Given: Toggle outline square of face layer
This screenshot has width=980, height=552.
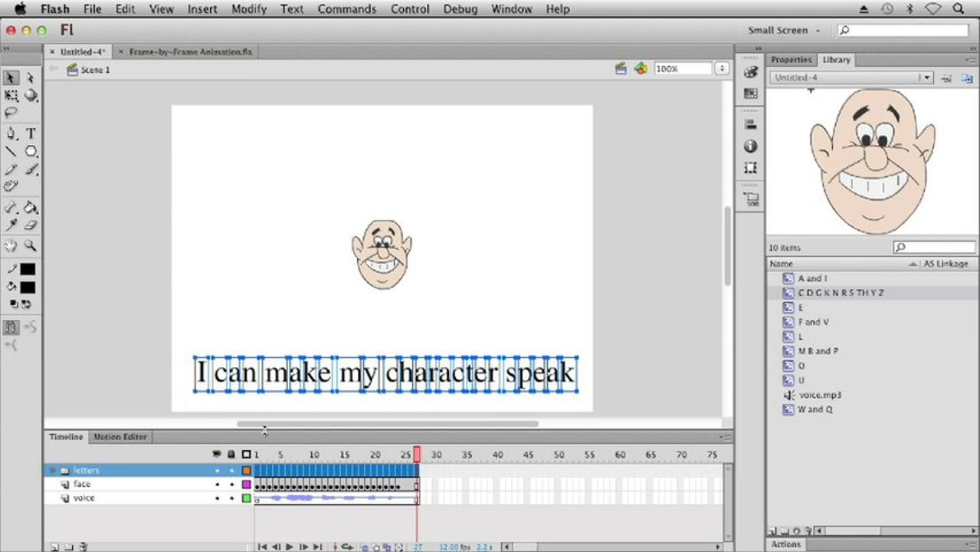Looking at the screenshot, I should click(x=247, y=485).
